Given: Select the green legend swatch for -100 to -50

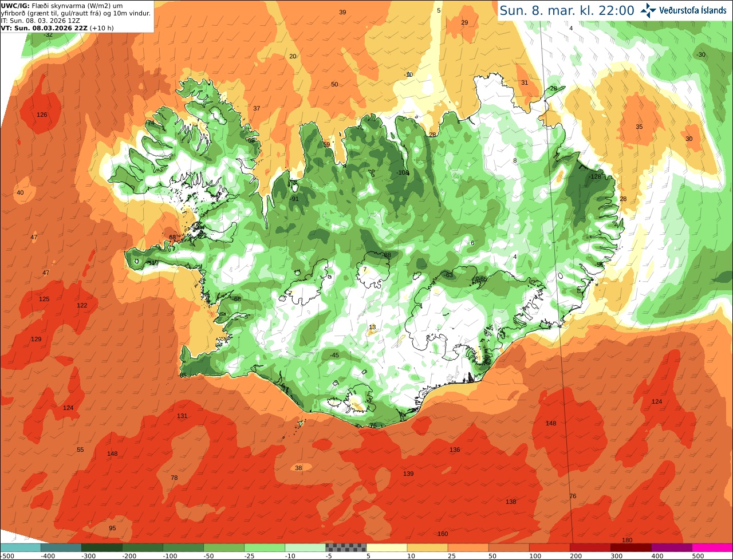Looking at the screenshot, I should (183, 547).
